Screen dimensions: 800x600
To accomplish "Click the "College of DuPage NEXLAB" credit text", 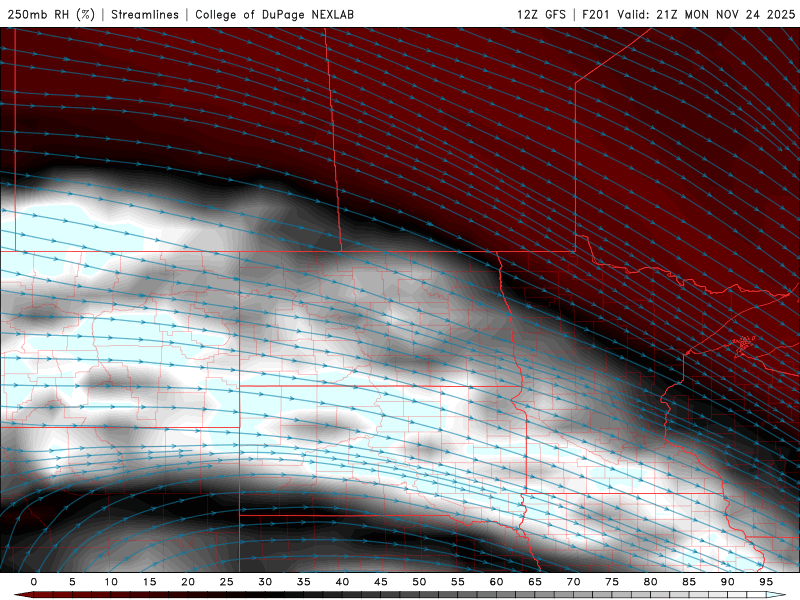I will [x=274, y=14].
